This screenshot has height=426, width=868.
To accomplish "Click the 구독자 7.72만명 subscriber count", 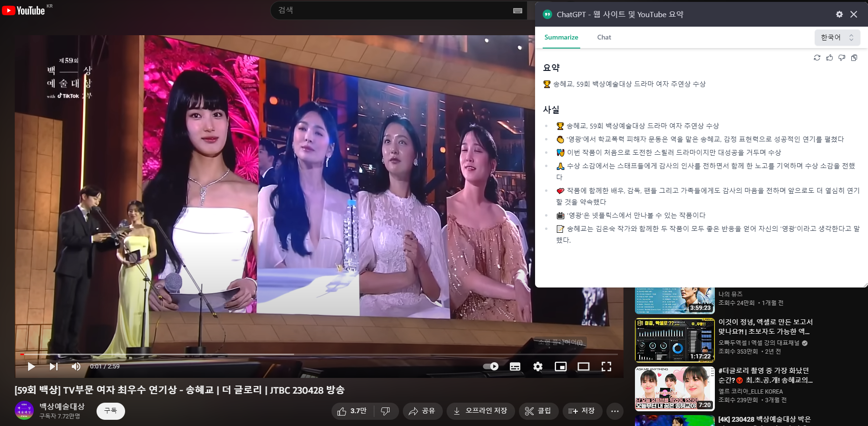I will 59,416.
